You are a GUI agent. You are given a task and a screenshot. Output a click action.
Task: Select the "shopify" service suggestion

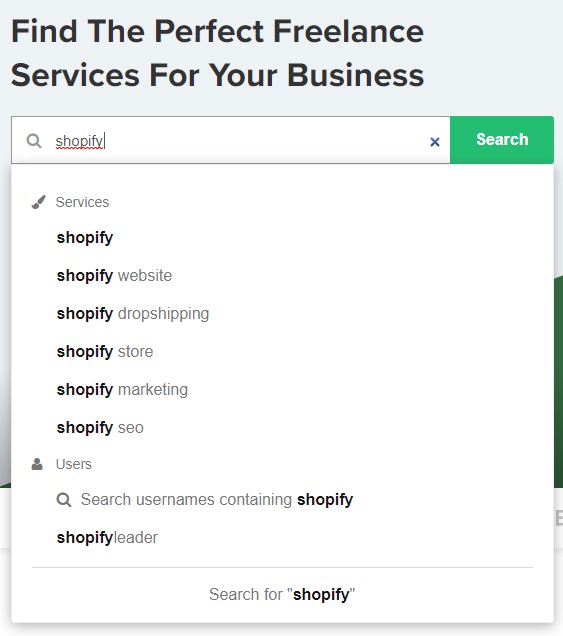click(x=85, y=238)
